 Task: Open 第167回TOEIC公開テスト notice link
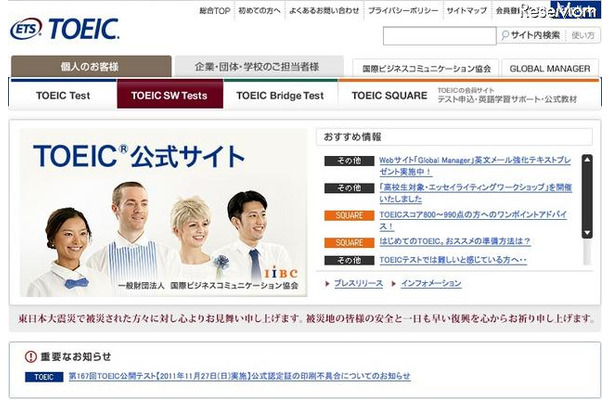(x=239, y=376)
